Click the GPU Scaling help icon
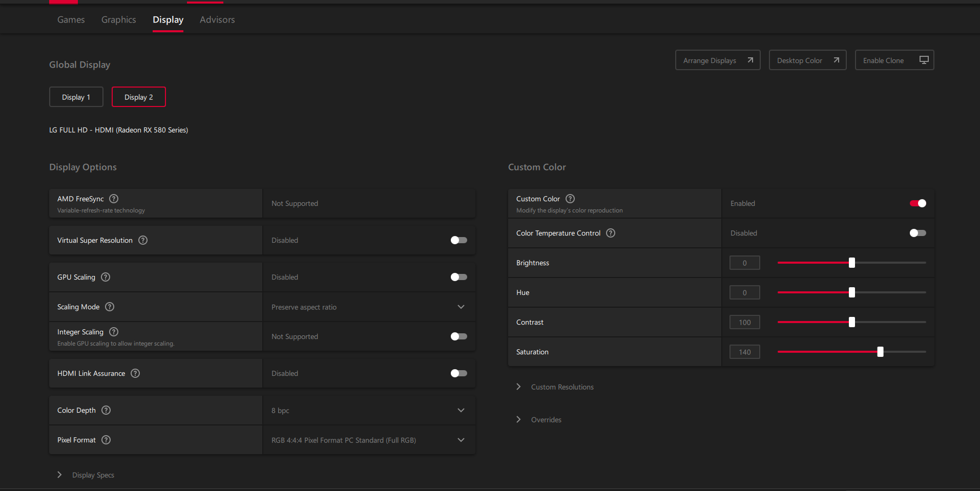Screen dimensions: 980x491 (106, 277)
